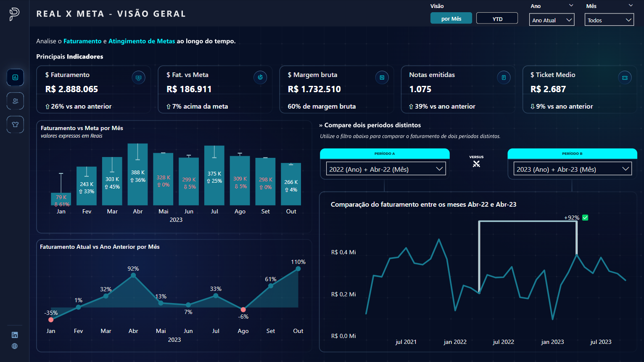Switch view to YTD
The image size is (644, 362).
[x=497, y=18]
